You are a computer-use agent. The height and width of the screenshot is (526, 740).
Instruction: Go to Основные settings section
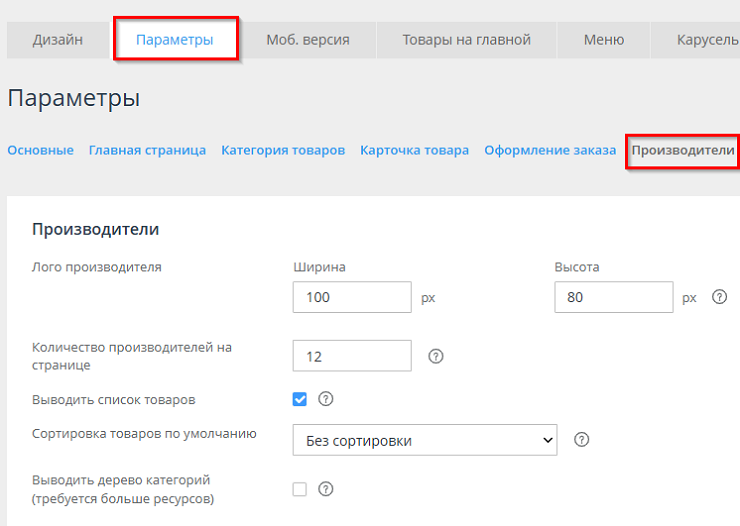coord(41,150)
